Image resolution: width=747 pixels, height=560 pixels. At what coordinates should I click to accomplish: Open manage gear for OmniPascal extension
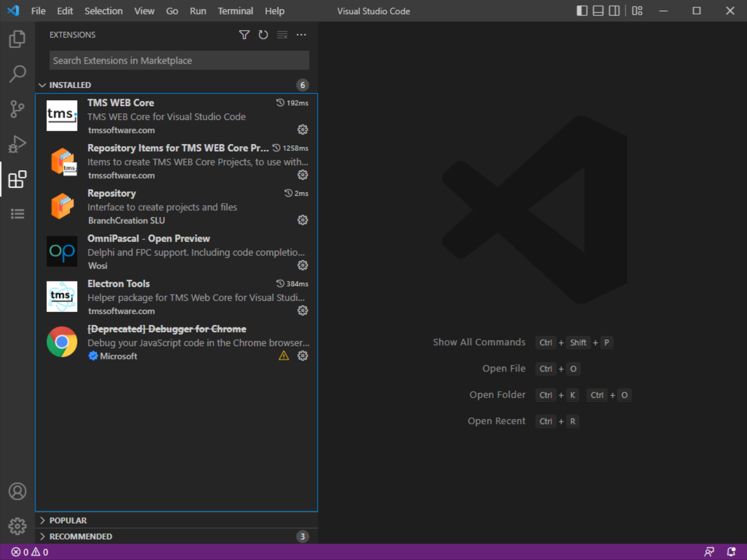[303, 265]
